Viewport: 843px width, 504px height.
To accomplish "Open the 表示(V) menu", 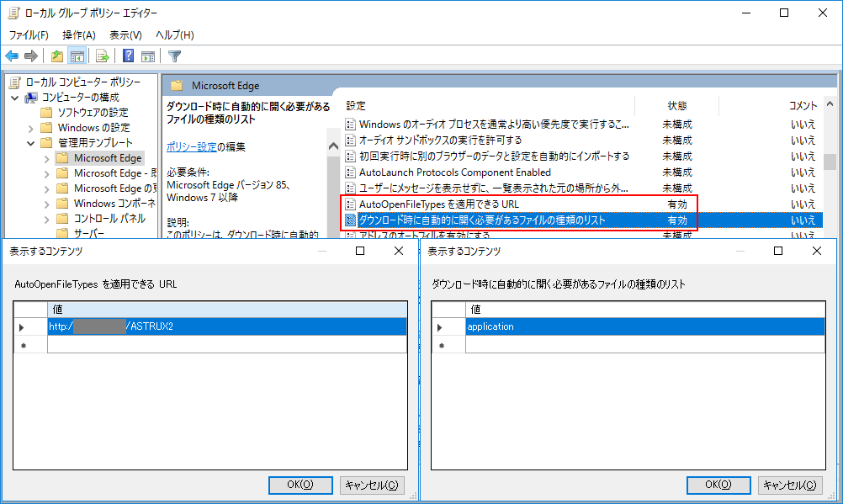I will (126, 35).
